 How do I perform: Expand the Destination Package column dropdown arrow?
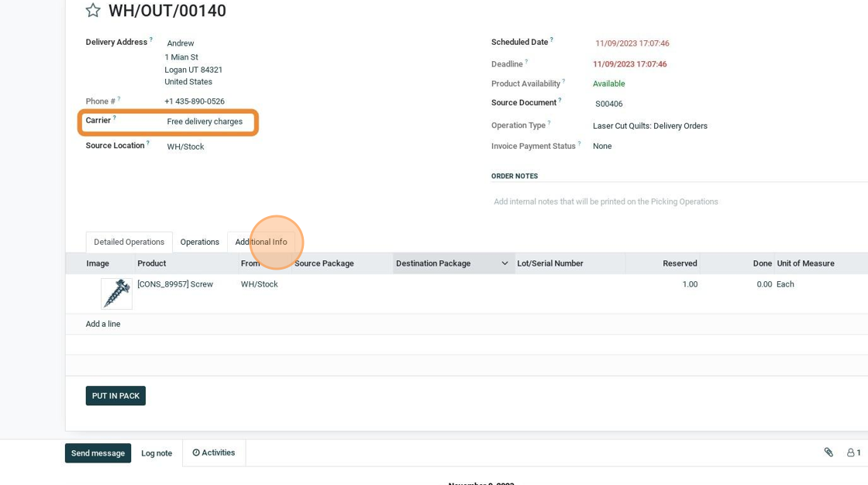[x=505, y=263]
